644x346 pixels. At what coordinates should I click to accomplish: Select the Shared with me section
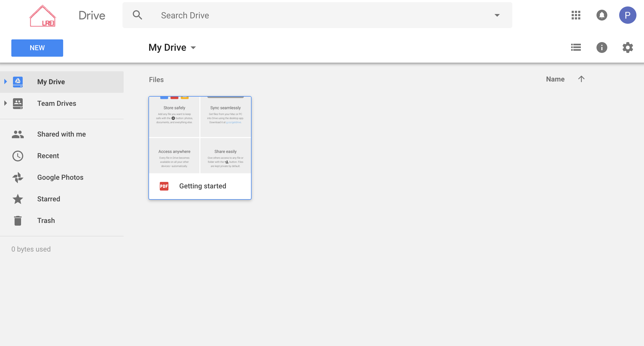coord(61,134)
